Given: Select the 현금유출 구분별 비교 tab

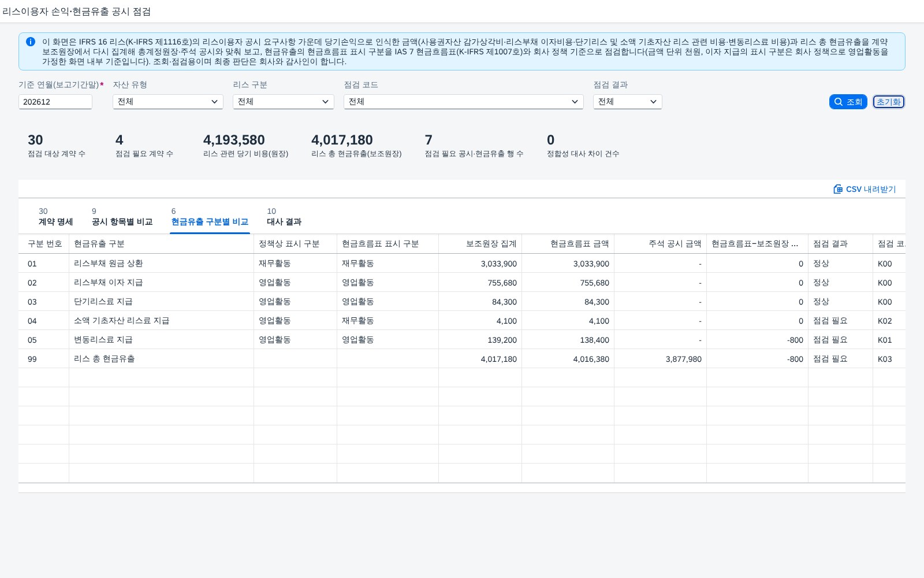Looking at the screenshot, I should [210, 217].
